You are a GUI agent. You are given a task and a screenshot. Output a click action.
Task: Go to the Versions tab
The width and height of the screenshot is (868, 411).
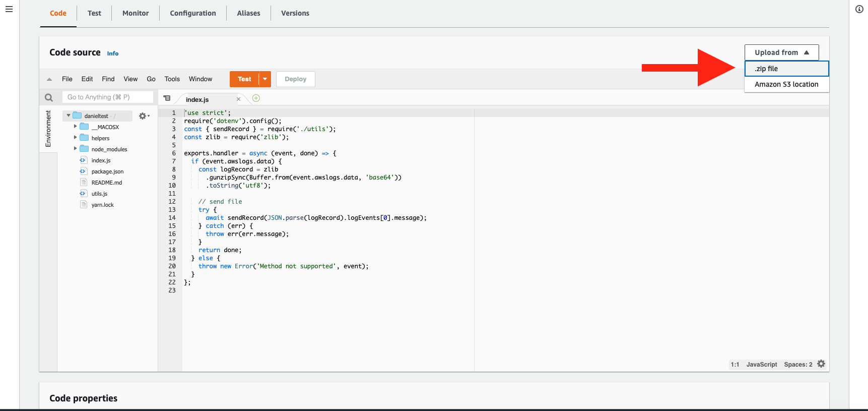[295, 13]
